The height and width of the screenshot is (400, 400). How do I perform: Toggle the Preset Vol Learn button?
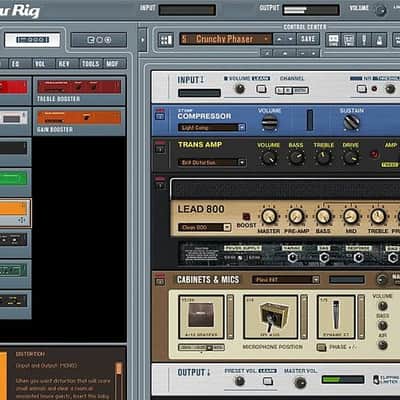click(268, 381)
